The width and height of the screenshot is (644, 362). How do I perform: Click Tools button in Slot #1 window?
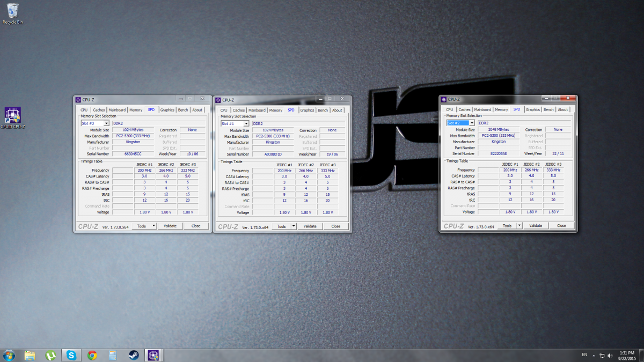click(x=282, y=226)
